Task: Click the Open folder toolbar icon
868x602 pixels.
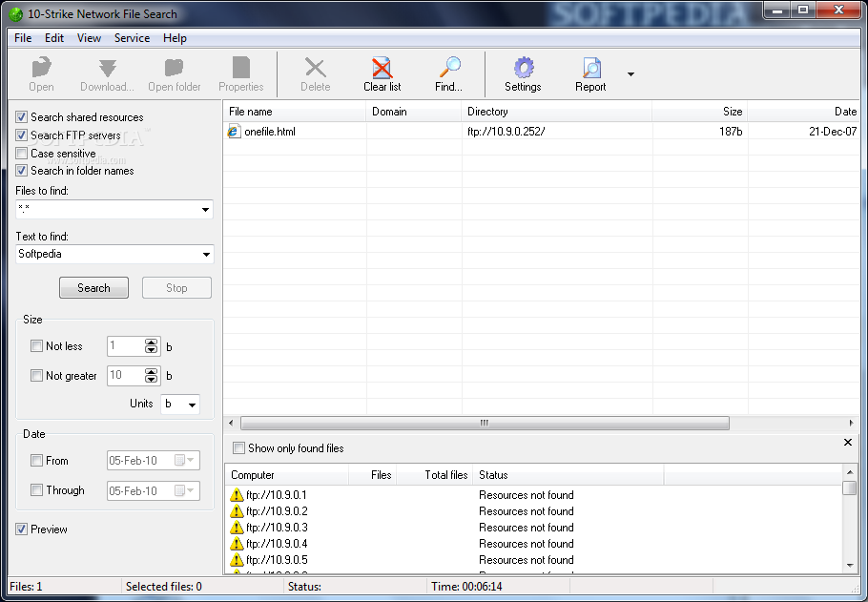Action: coord(174,68)
